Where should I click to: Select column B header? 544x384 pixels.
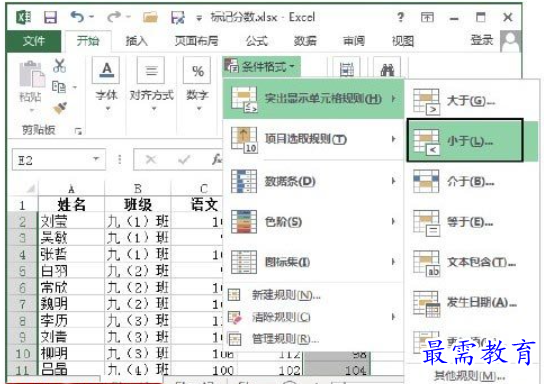(x=138, y=188)
